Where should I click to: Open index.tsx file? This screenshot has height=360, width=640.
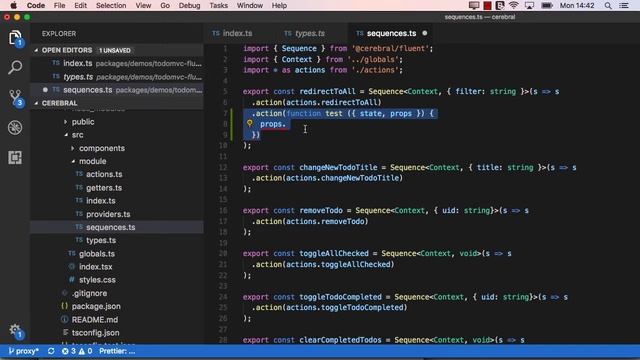pyautogui.click(x=95, y=267)
